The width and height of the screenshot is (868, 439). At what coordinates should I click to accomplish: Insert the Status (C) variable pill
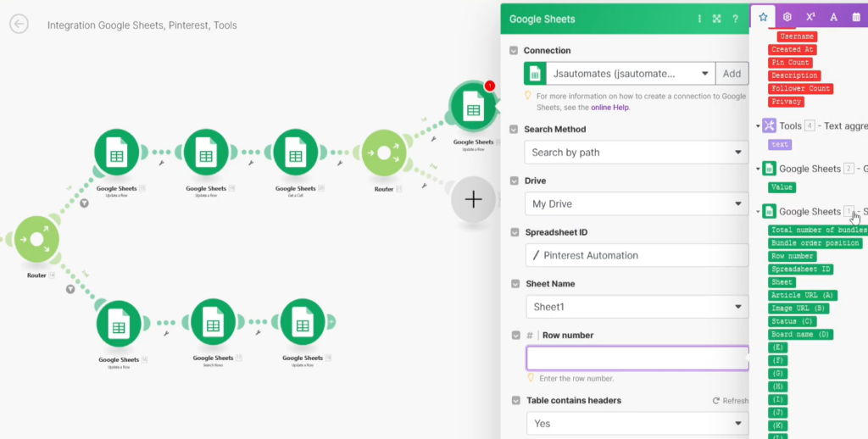click(793, 322)
